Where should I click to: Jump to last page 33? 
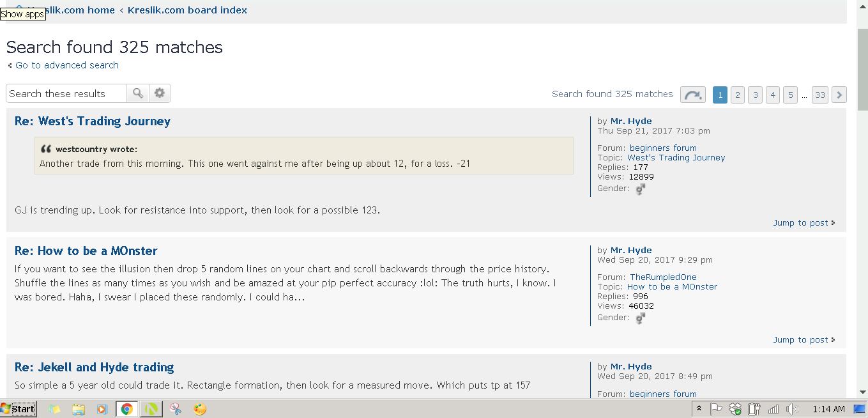click(x=820, y=95)
